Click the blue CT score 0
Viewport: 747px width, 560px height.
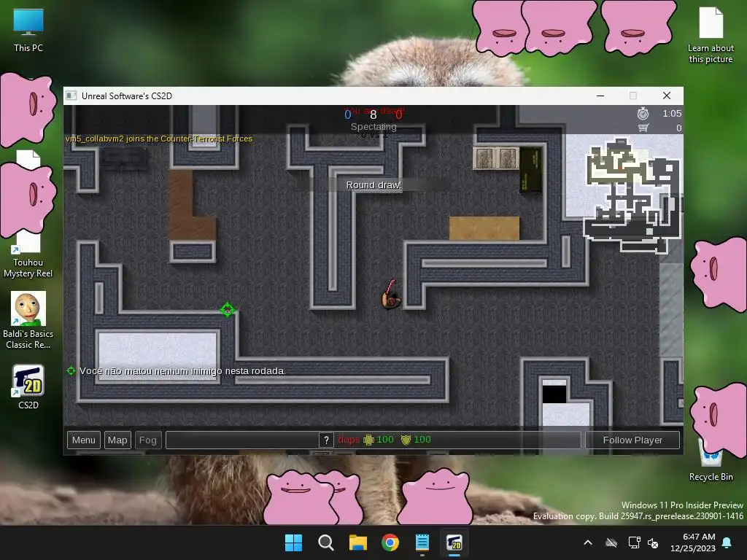[x=348, y=114]
